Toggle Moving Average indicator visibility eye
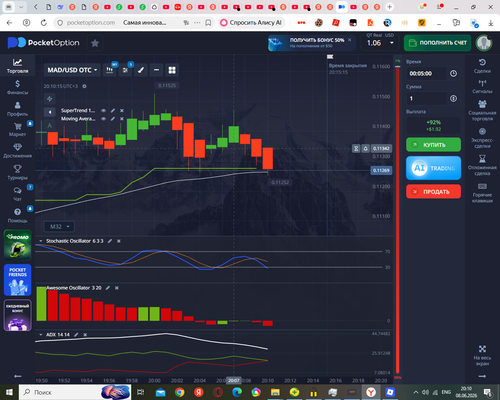 [104, 119]
